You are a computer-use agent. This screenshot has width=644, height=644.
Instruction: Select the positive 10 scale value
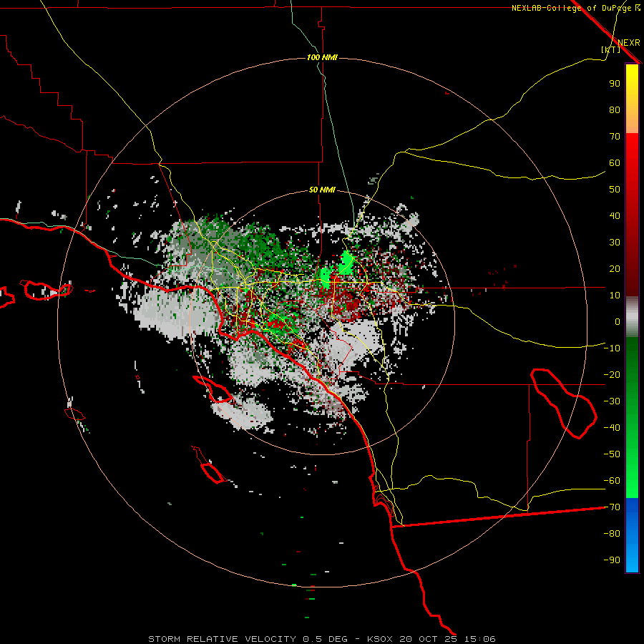615,296
